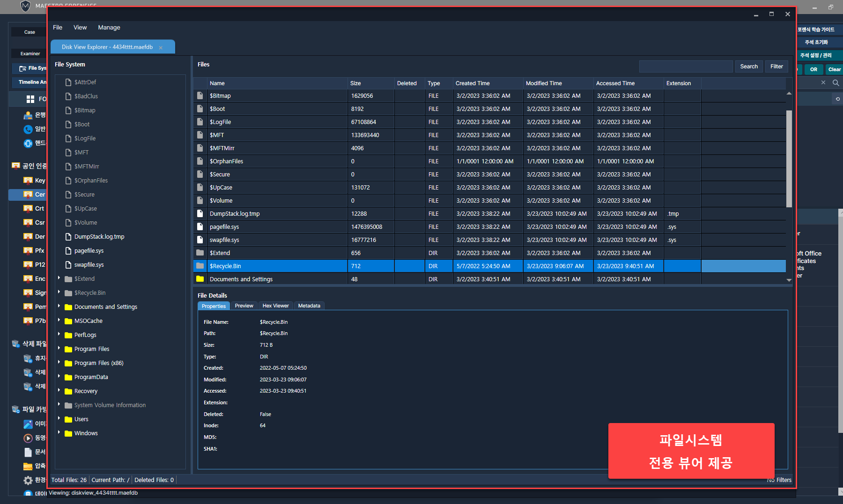Expand the Program Files (x86) tree node
This screenshot has height=504, width=843.
click(x=59, y=362)
